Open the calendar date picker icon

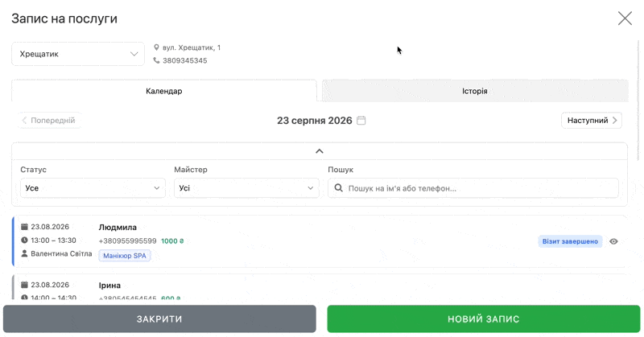(361, 121)
